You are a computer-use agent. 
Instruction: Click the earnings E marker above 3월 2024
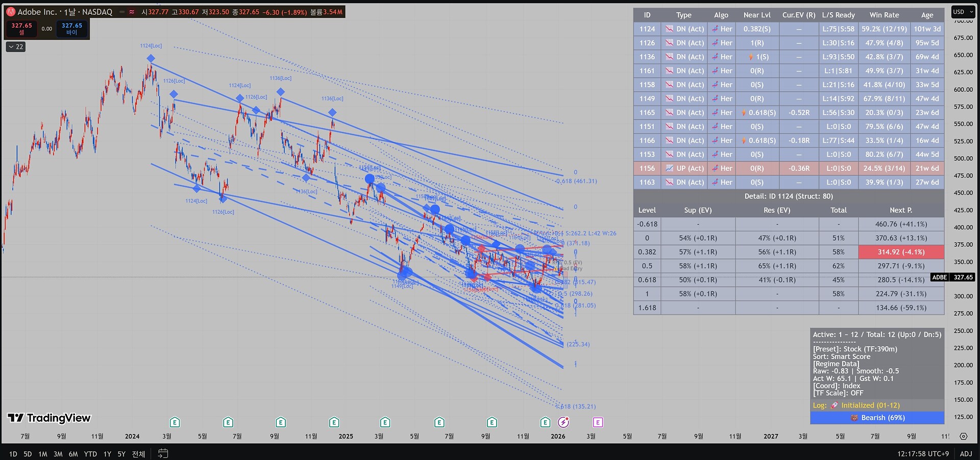click(x=175, y=422)
